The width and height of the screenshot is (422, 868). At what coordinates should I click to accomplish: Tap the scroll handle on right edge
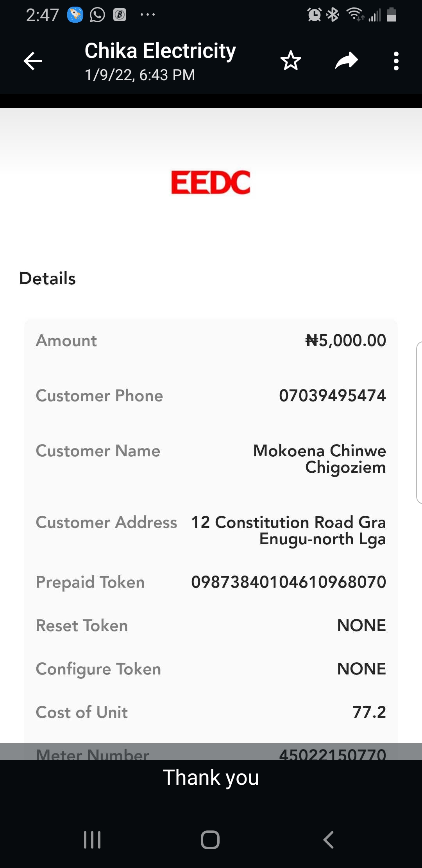click(419, 422)
